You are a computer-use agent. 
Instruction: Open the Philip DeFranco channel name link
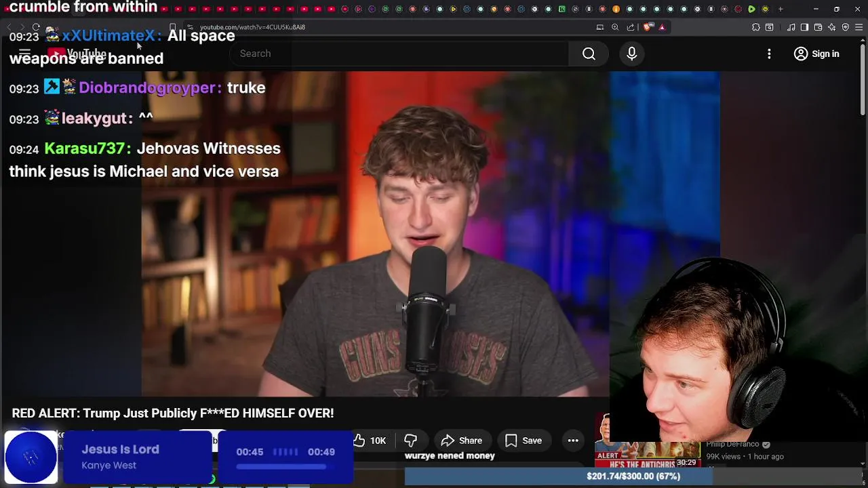(x=732, y=445)
